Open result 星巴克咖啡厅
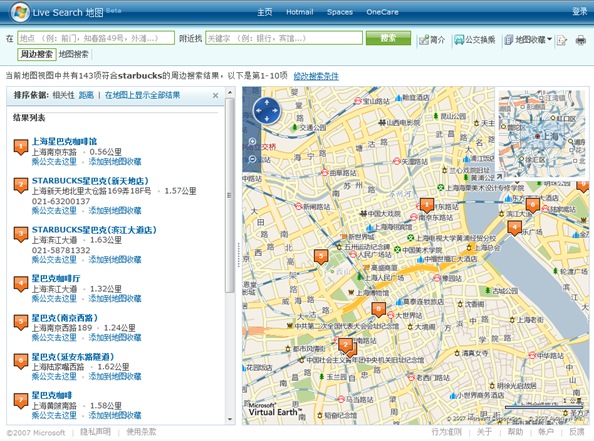Viewport: 594px width, 441px height. [x=56, y=278]
